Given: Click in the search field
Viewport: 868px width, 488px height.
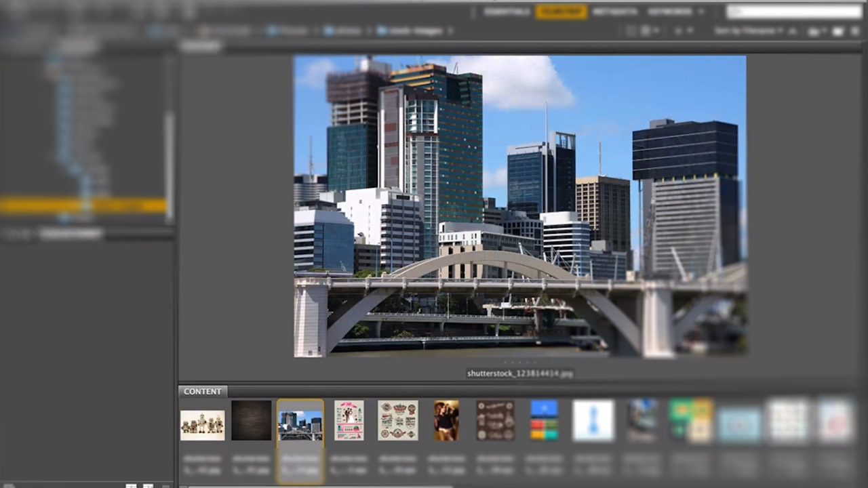Looking at the screenshot, I should click(793, 12).
